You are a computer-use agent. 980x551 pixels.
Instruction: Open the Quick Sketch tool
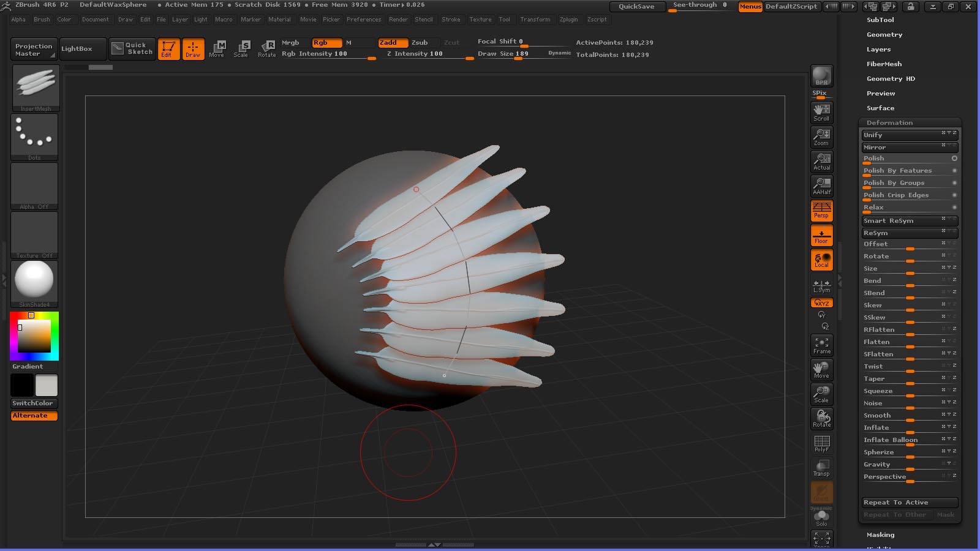coord(132,48)
